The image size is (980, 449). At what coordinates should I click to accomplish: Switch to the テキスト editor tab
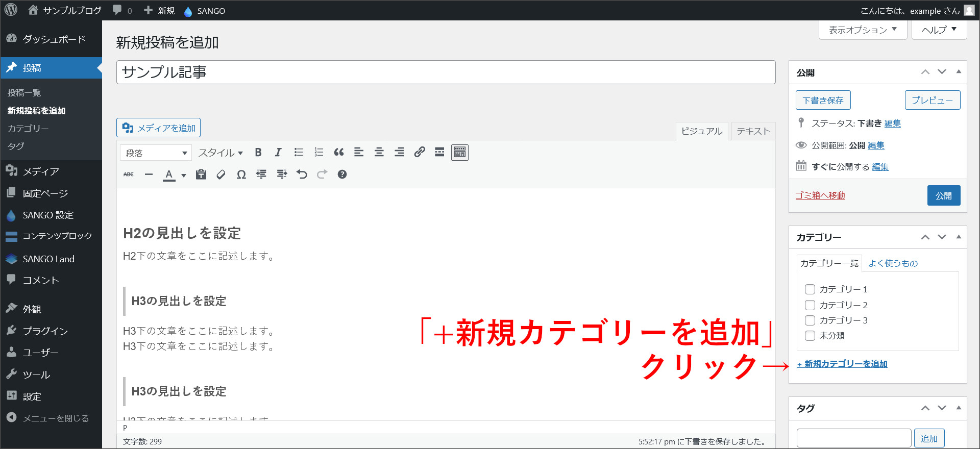[x=753, y=131]
